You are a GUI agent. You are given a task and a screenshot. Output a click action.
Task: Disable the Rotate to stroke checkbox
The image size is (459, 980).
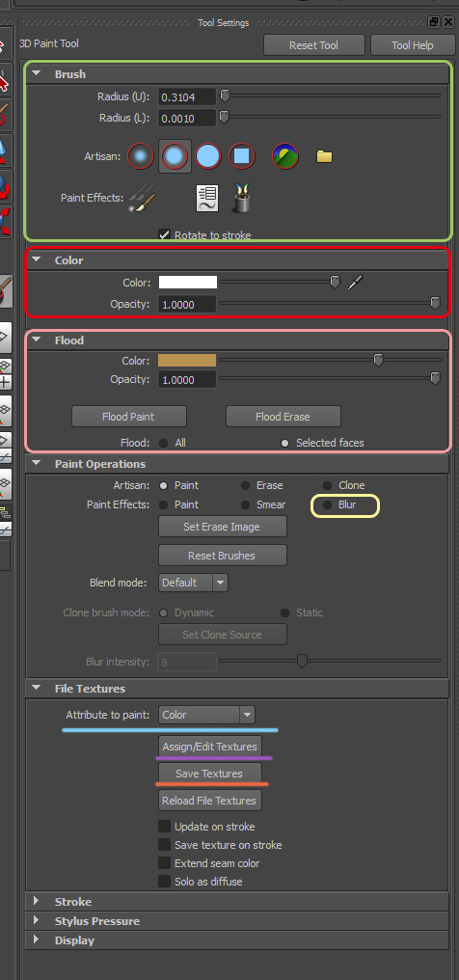tap(164, 234)
